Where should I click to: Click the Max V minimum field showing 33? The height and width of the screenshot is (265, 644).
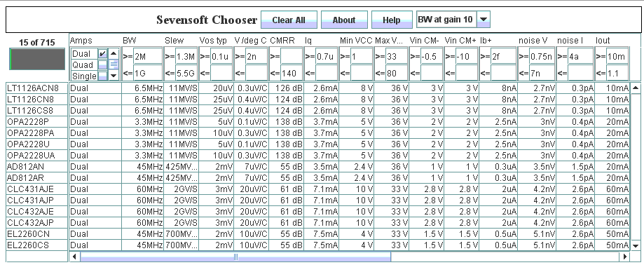pos(397,56)
